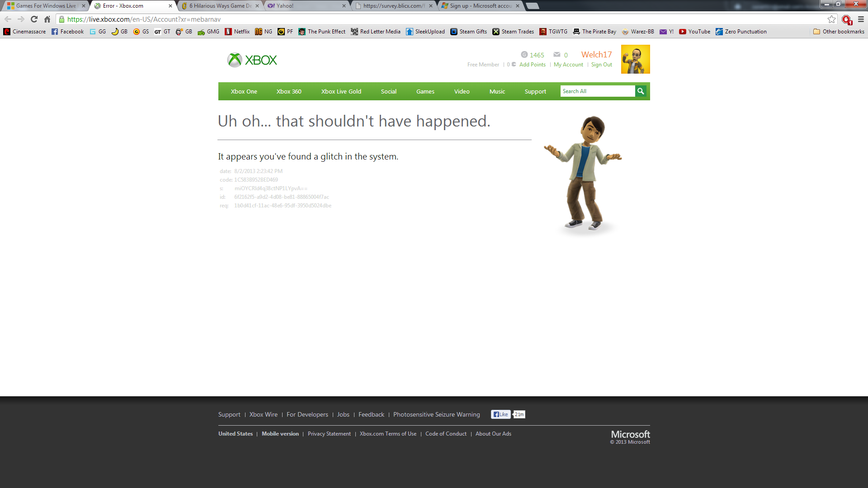
Task: Click the Welch17 avatar picture
Action: point(635,59)
